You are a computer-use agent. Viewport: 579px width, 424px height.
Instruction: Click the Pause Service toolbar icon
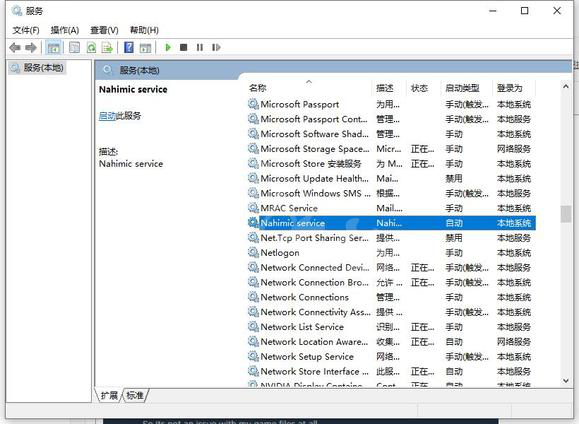click(199, 47)
